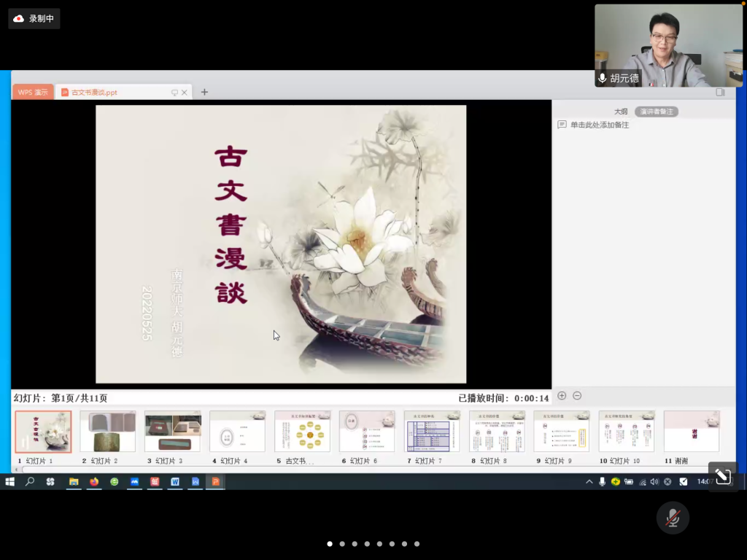
Task: Zoom in notes with the plus icon
Action: [562, 396]
